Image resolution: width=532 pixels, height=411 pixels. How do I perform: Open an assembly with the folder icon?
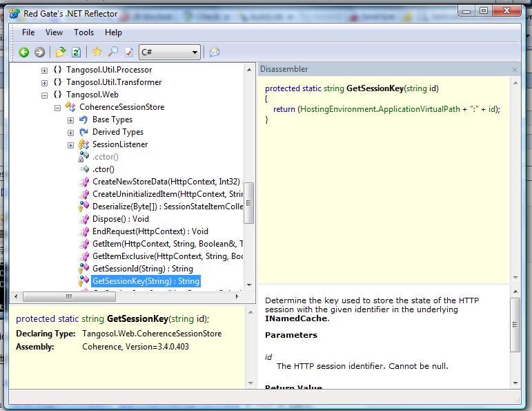pos(61,52)
